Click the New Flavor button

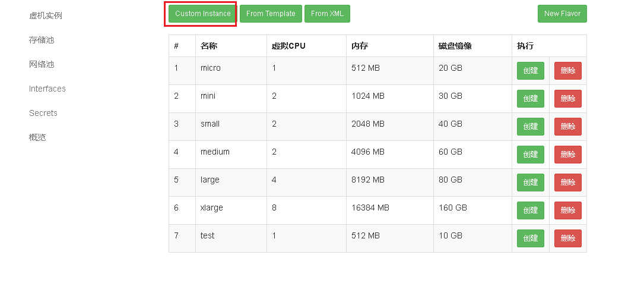point(561,14)
